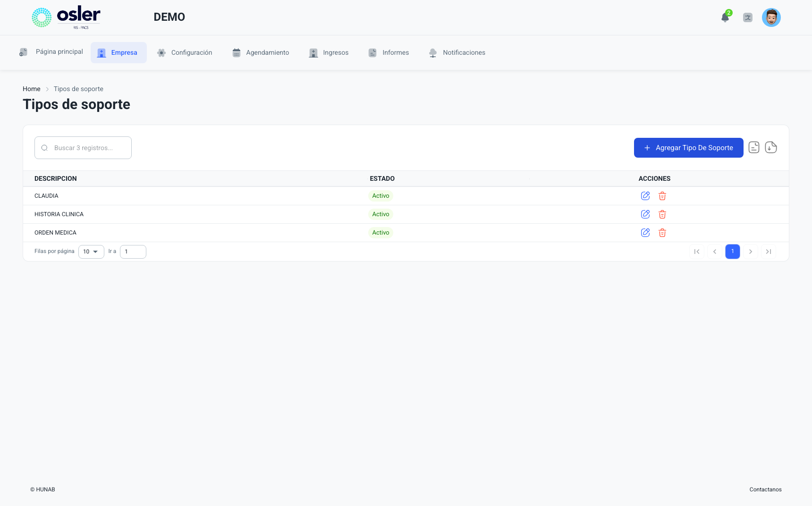Edit the CLAUDIA row
812x506 pixels.
click(645, 196)
